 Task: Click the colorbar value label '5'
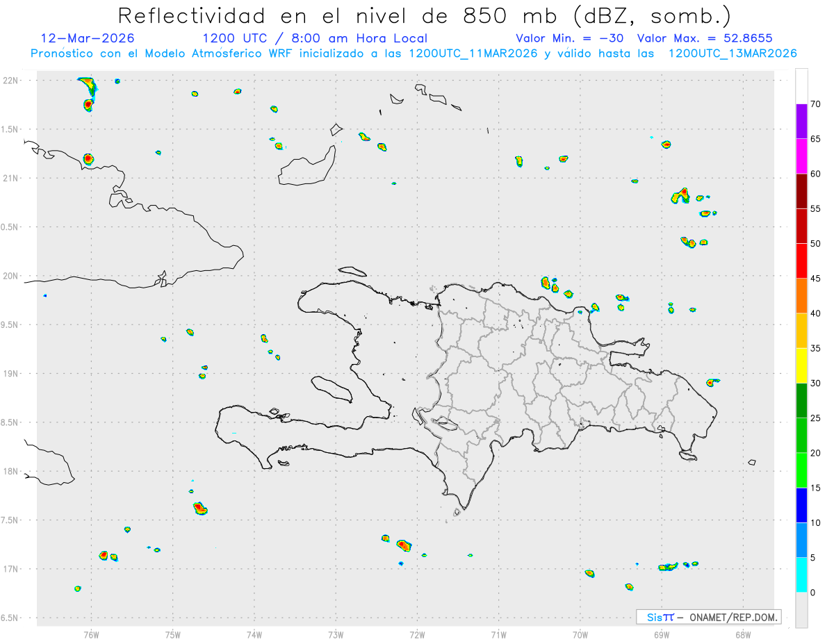812,558
